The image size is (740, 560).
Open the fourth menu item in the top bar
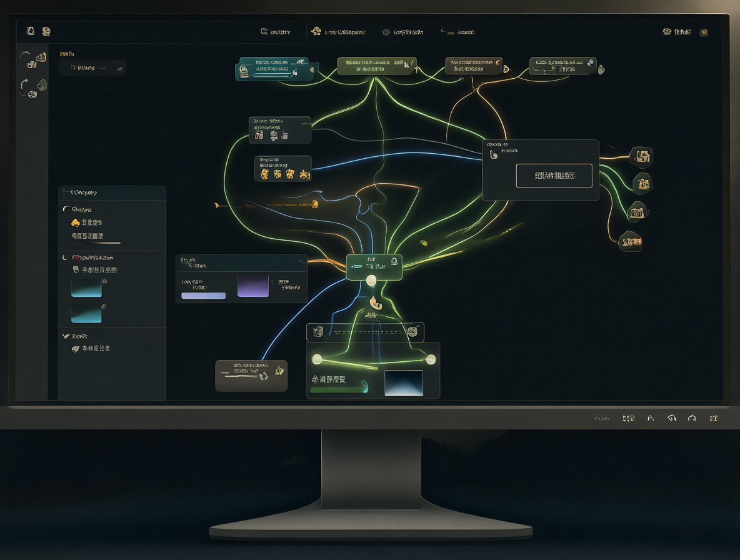pos(457,32)
